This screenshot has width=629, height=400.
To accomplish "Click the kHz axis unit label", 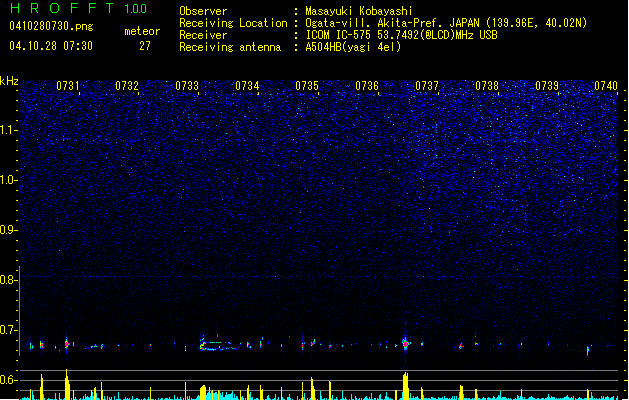I will [x=9, y=81].
